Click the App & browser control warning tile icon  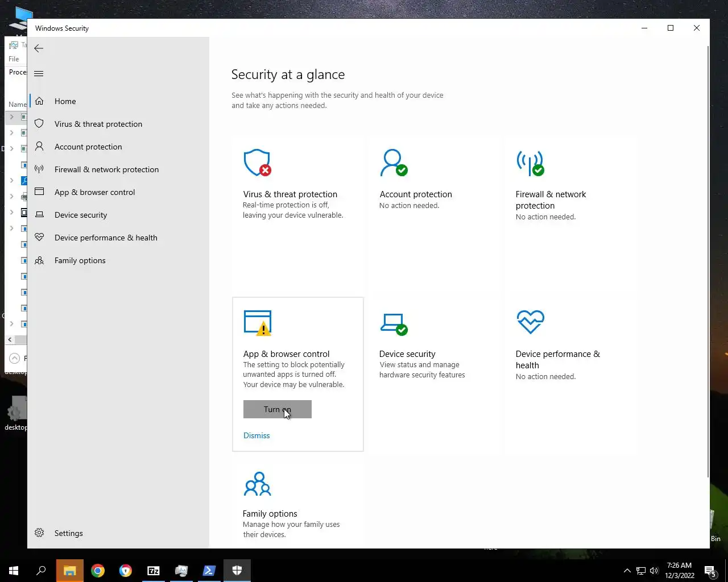point(257,323)
